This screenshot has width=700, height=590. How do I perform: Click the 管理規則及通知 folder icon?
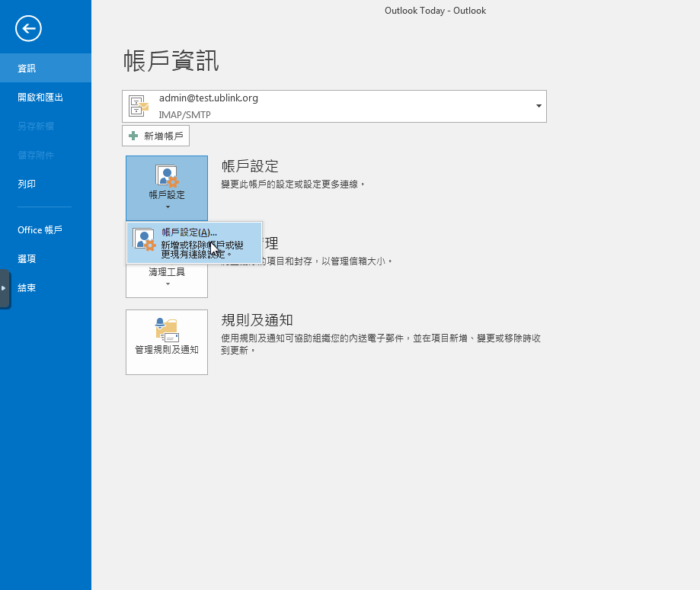[166, 329]
